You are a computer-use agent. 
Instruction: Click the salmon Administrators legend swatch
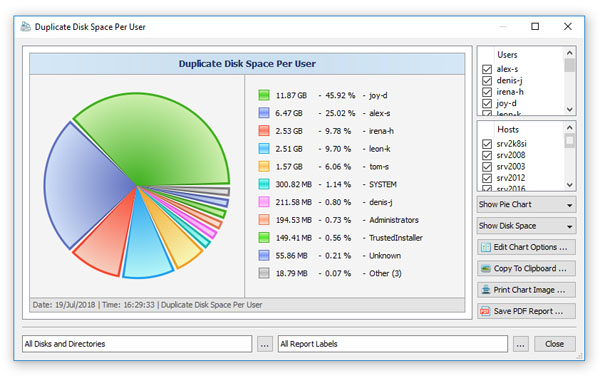[x=264, y=220]
